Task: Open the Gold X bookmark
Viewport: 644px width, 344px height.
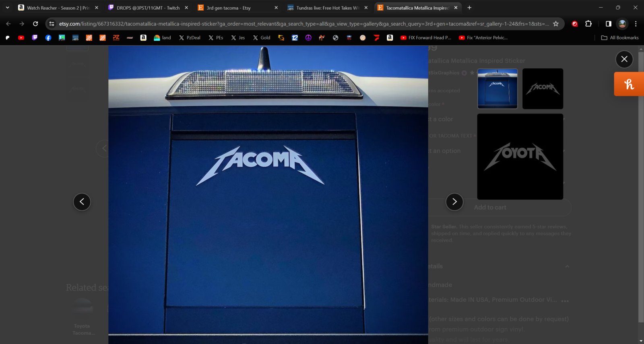Action: pos(262,38)
